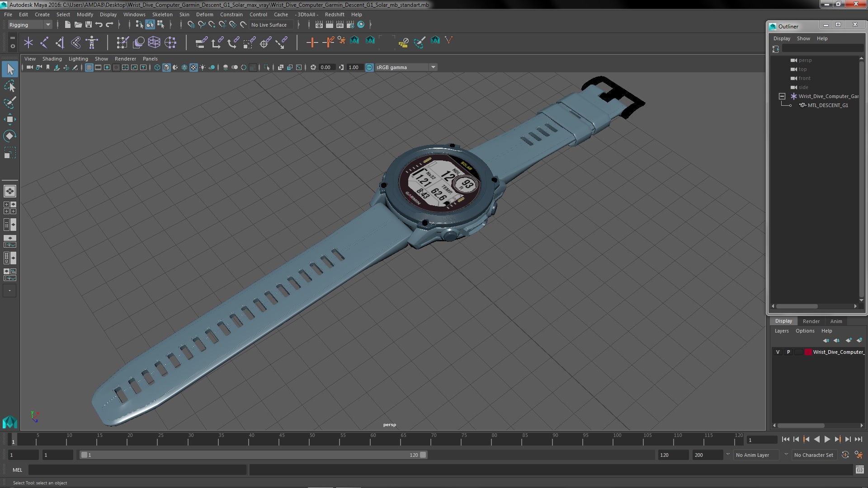
Task: Click the Parent Constraint shelf icon
Action: [x=201, y=42]
